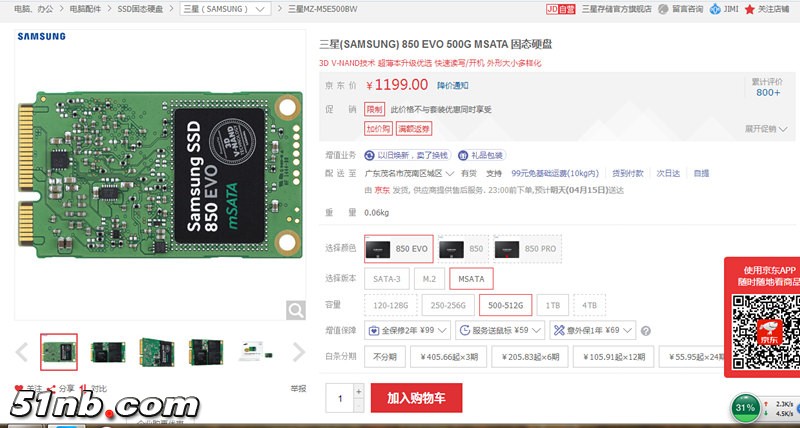The width and height of the screenshot is (800, 428).
Task: Select the 850 PRO model option
Action: (528, 249)
